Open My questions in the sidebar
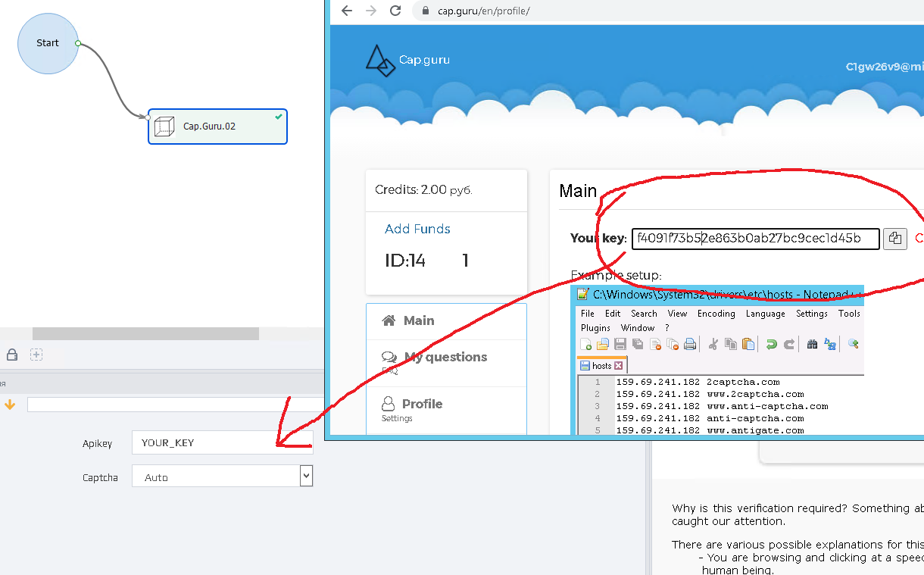This screenshot has height=575, width=924. (x=446, y=362)
